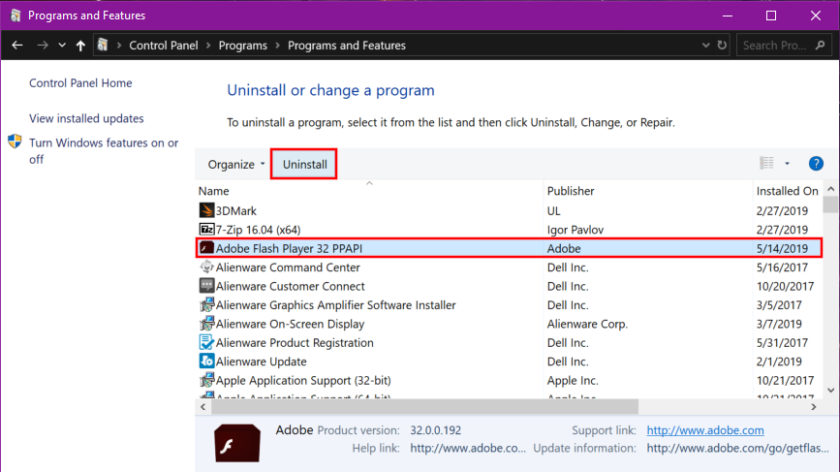The image size is (840, 472).
Task: Select the 3DMark program icon
Action: tap(206, 211)
